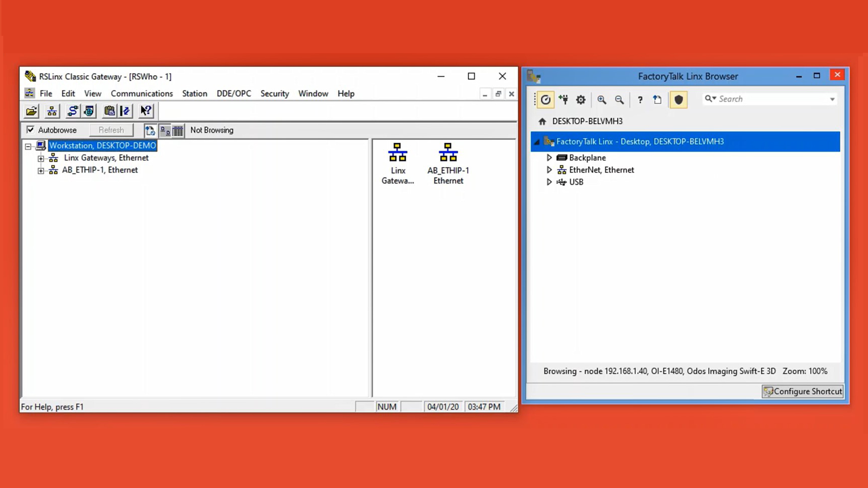The width and height of the screenshot is (868, 488).
Task: Switch RSWho to details list view
Action: (178, 130)
